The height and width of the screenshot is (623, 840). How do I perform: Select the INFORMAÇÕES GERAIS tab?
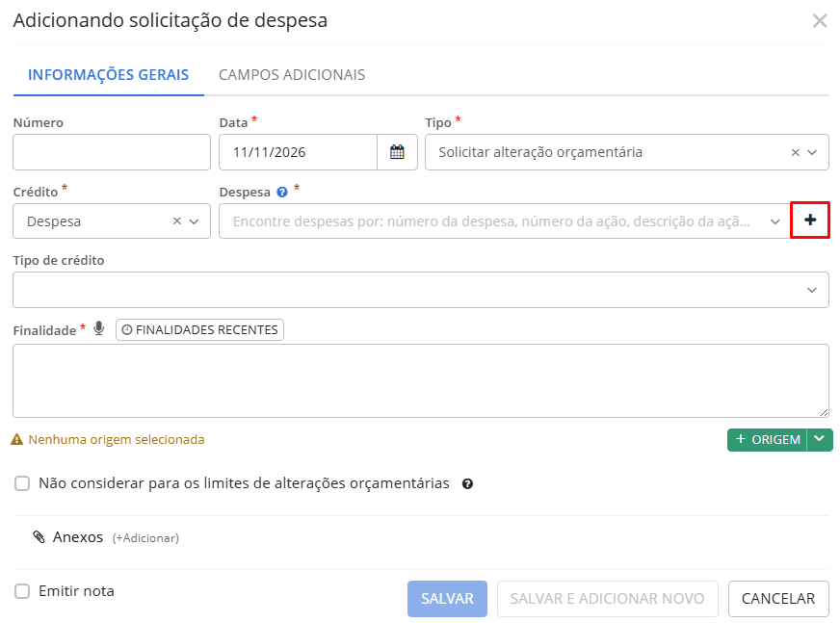coord(108,74)
